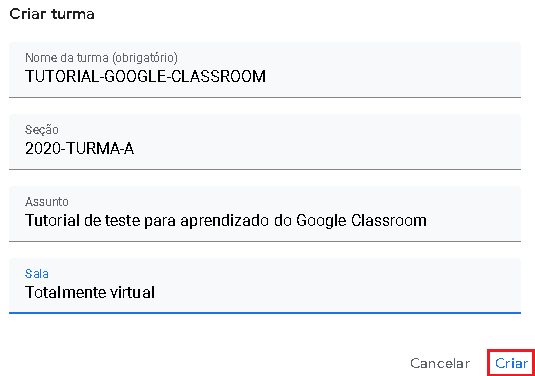Click the Criar turma dialog title
535x376 pixels.
[52, 14]
